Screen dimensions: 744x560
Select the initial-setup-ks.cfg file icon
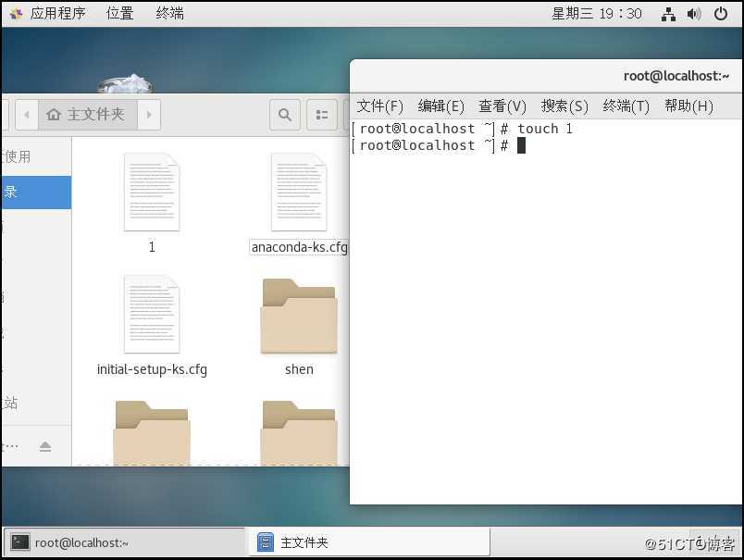[152, 314]
